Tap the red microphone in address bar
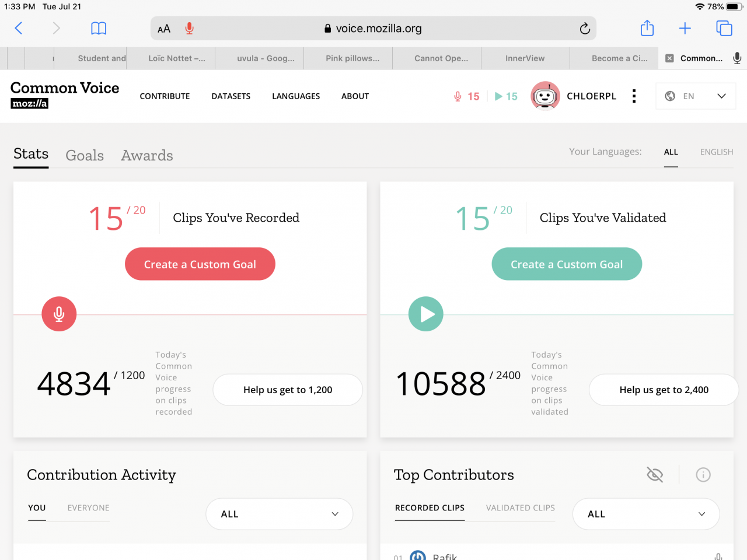This screenshot has height=560, width=747. (189, 29)
